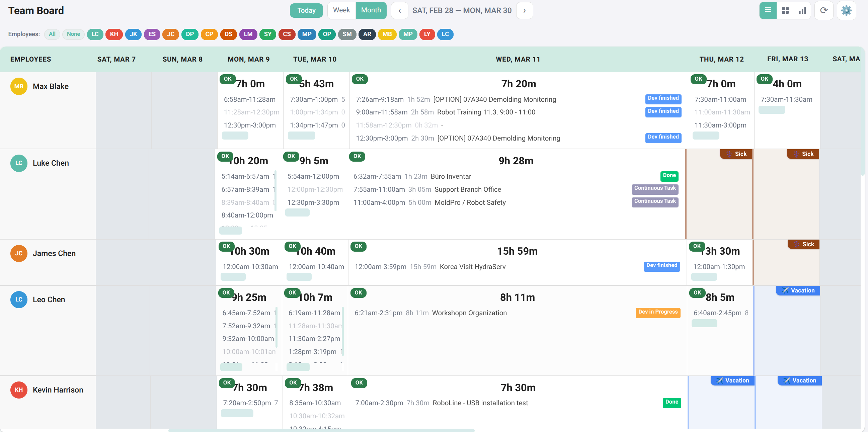Go to previous date range arrow
Image resolution: width=868 pixels, height=432 pixels.
[x=400, y=10]
